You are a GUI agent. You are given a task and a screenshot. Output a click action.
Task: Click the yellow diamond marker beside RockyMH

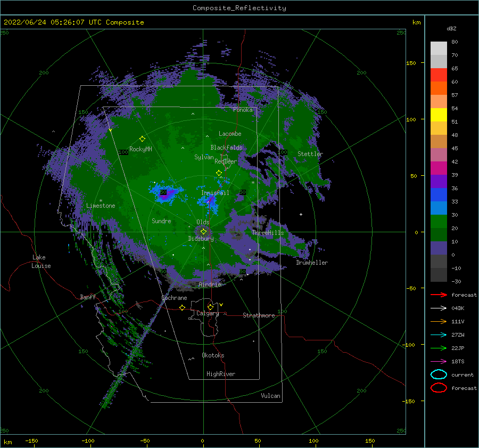(x=142, y=139)
